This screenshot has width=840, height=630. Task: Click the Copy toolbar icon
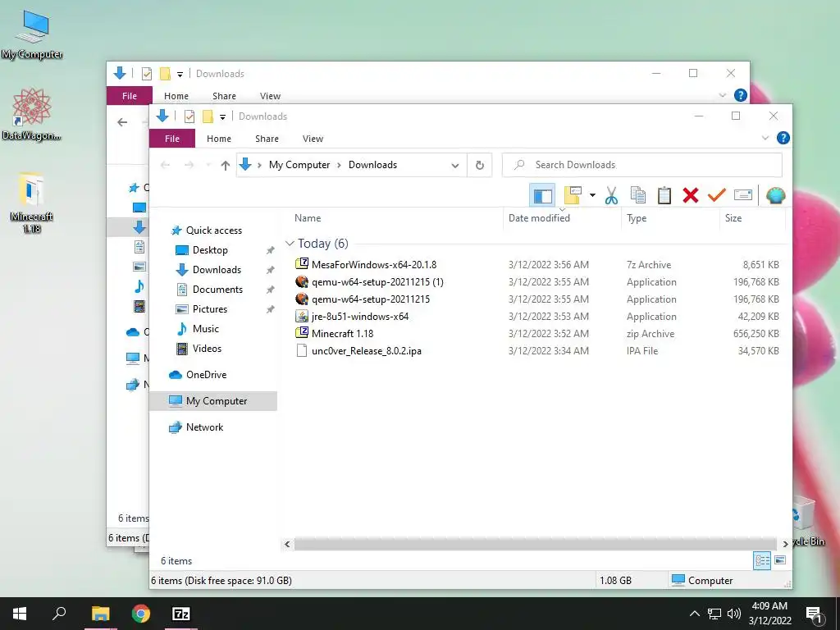click(x=637, y=195)
